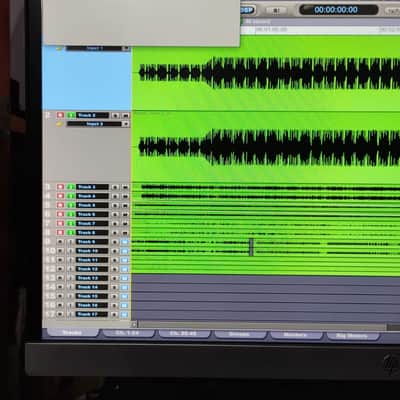
Task: Enable input monitor on Track 14
Action: (x=71, y=287)
